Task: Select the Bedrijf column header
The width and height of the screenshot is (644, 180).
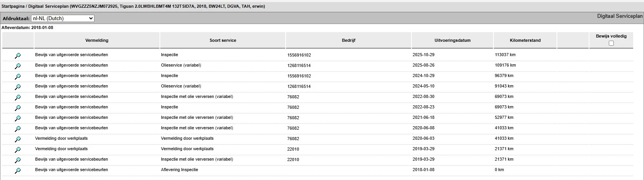Action: (x=348, y=40)
